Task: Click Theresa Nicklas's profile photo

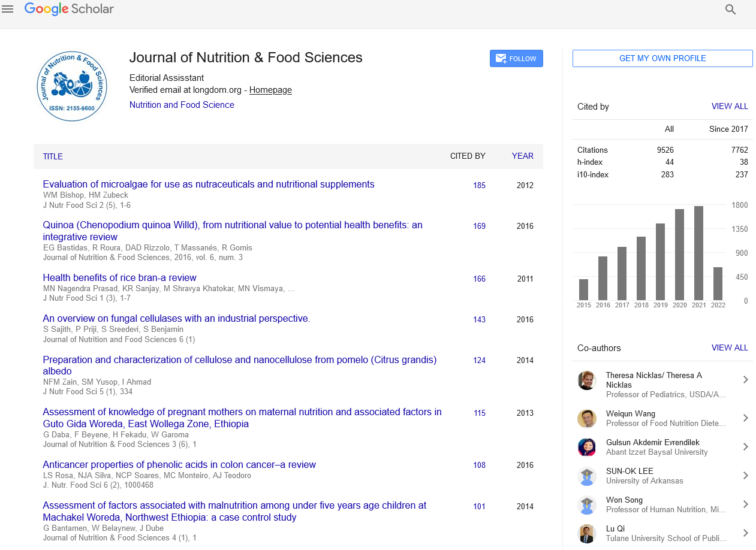Action: point(586,380)
